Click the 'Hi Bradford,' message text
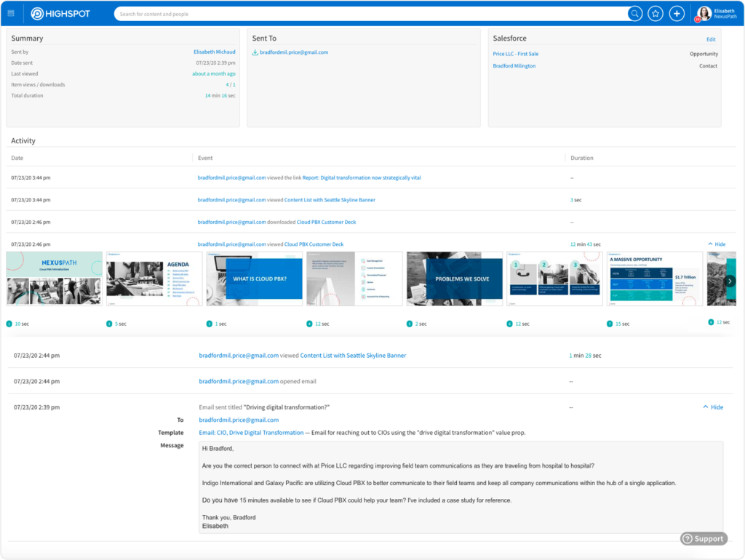This screenshot has width=745, height=560. coord(218,449)
